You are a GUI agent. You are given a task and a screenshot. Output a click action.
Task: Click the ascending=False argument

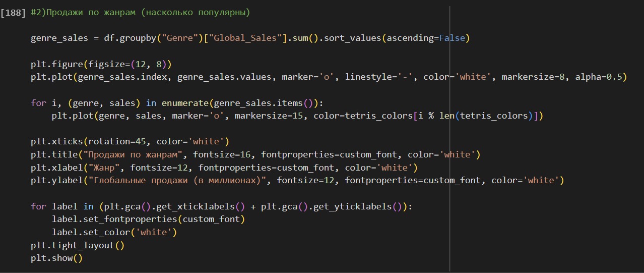tap(425, 38)
